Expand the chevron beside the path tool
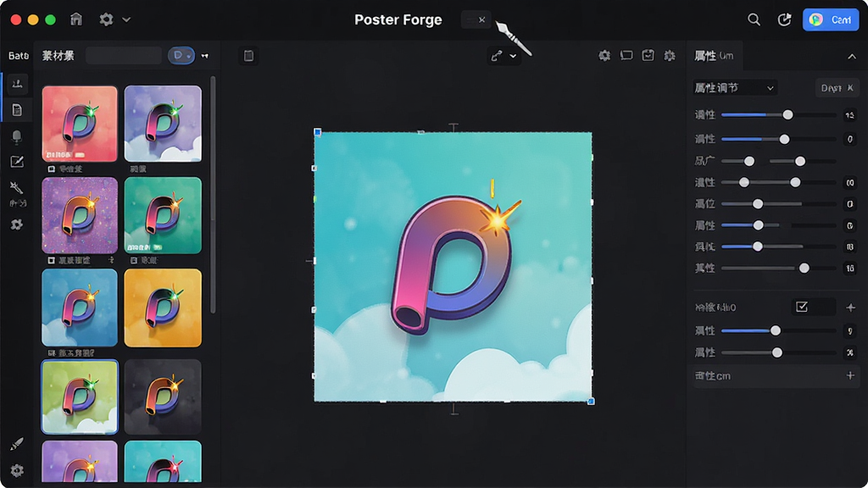Image resolution: width=868 pixels, height=488 pixels. (x=513, y=56)
